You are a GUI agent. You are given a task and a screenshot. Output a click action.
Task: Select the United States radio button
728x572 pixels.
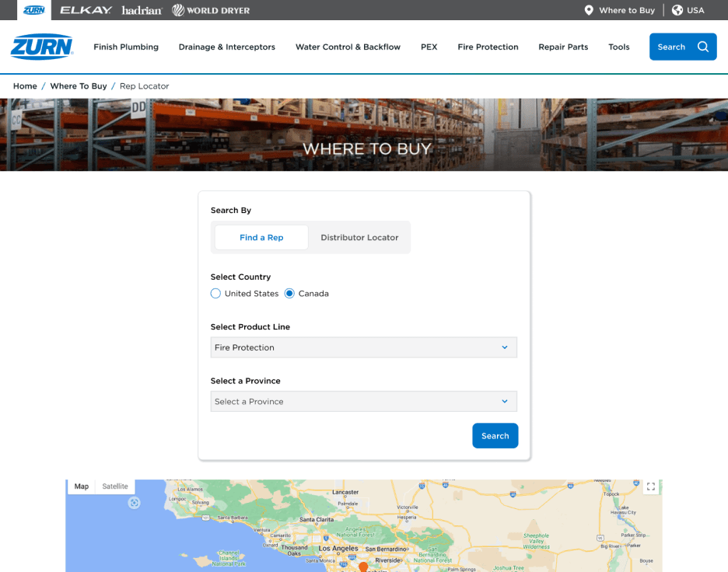(215, 294)
